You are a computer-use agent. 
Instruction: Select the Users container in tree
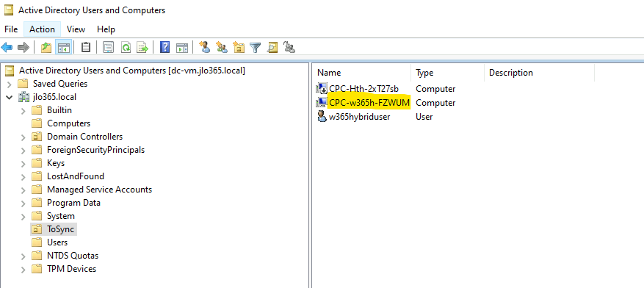click(57, 242)
